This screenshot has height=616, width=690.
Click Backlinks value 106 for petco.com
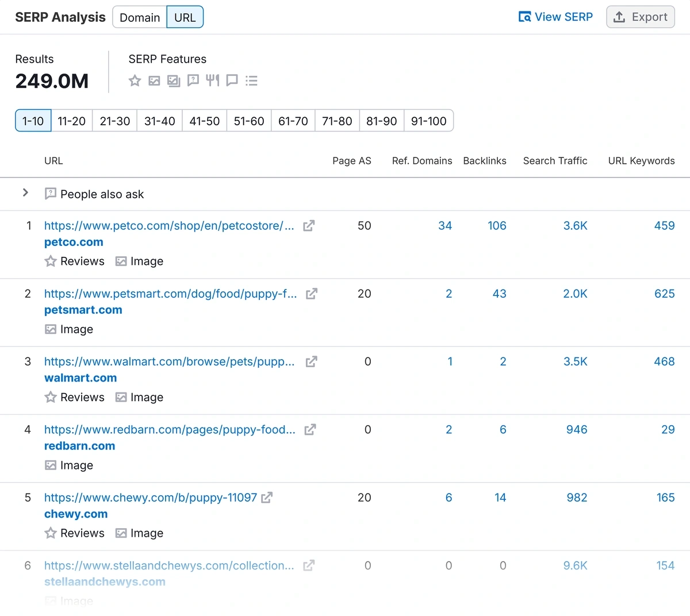(497, 226)
